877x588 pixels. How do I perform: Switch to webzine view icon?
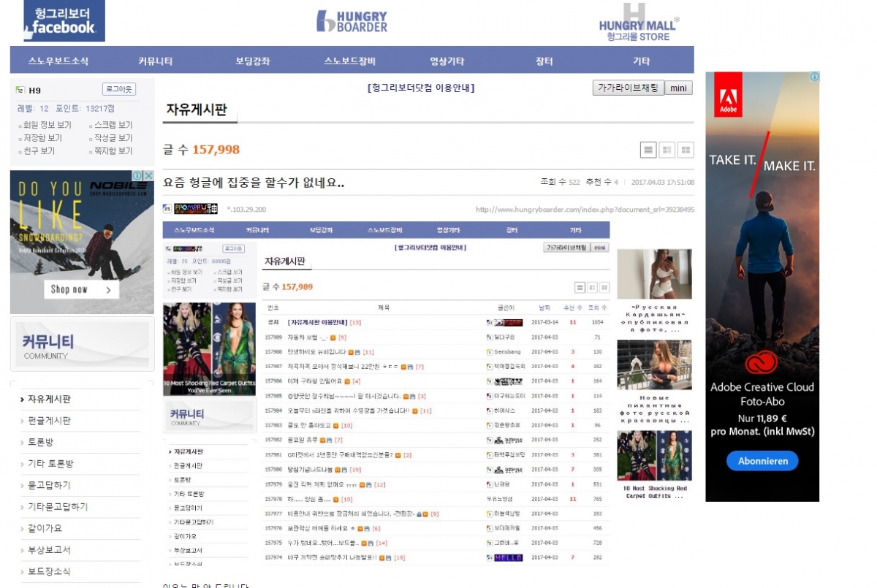coord(667,150)
